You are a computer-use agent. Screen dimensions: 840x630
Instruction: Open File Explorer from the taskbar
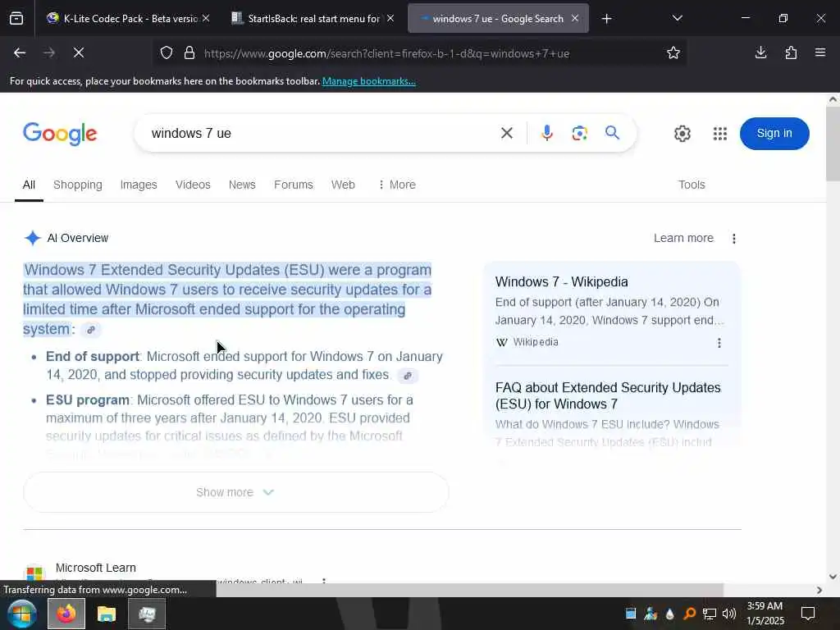pos(107,614)
